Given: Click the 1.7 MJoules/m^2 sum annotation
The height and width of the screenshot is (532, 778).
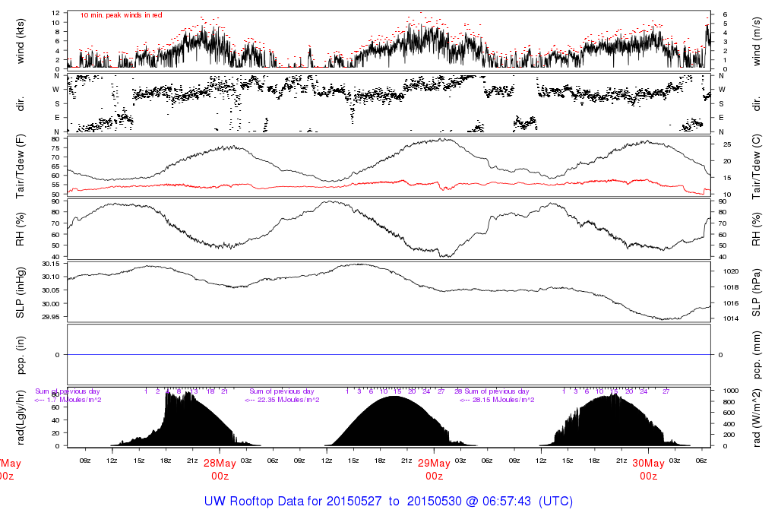Looking at the screenshot, I should pos(68,400).
